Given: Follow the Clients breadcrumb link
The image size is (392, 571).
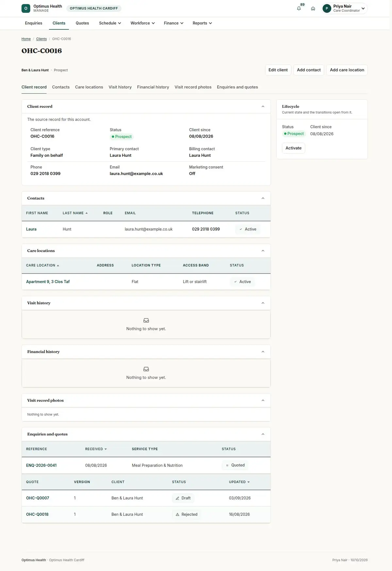Looking at the screenshot, I should (x=41, y=39).
